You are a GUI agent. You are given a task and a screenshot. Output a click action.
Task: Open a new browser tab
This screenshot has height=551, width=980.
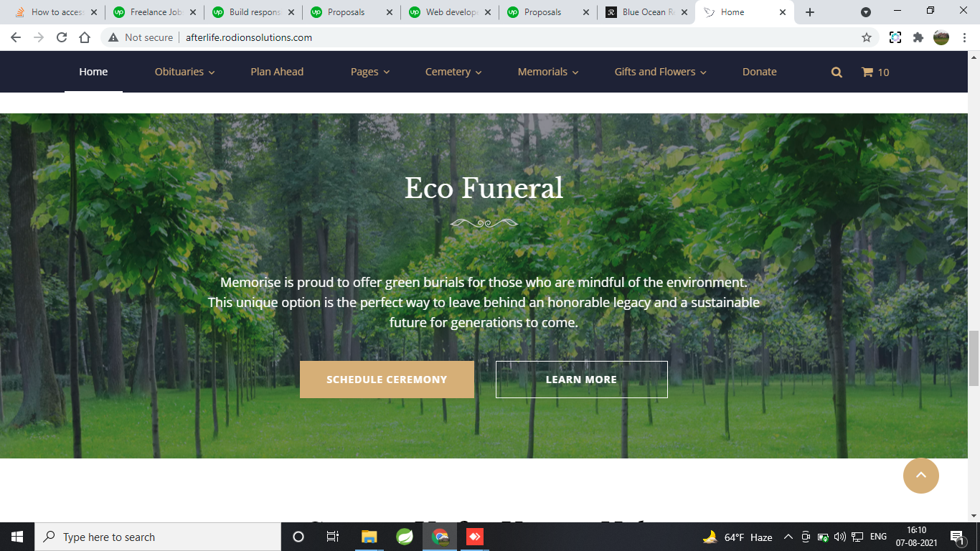(x=810, y=12)
